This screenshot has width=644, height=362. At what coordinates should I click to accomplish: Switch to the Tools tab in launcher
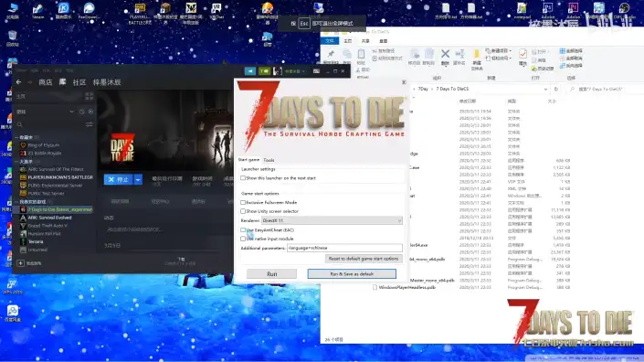[269, 160]
